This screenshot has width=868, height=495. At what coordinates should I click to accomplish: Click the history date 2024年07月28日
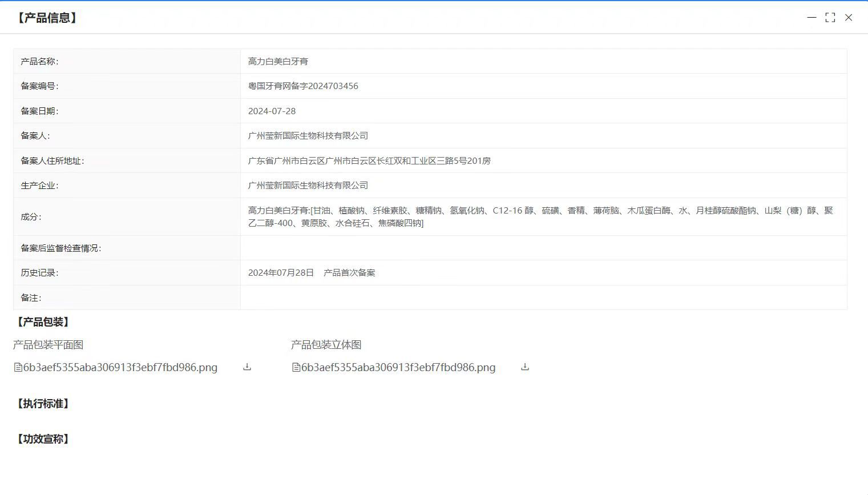(281, 273)
